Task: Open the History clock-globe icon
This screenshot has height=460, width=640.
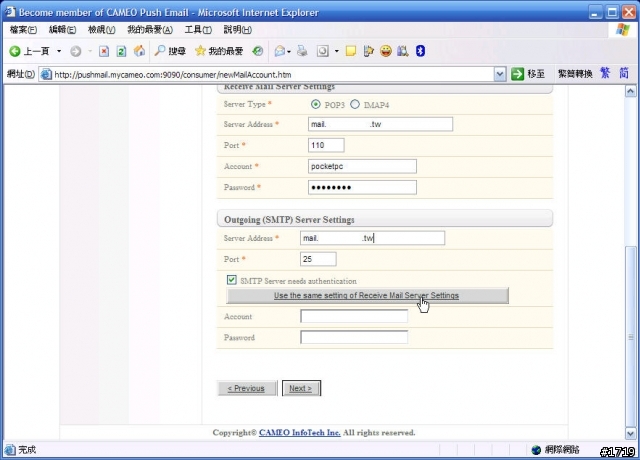Action: tap(258, 51)
